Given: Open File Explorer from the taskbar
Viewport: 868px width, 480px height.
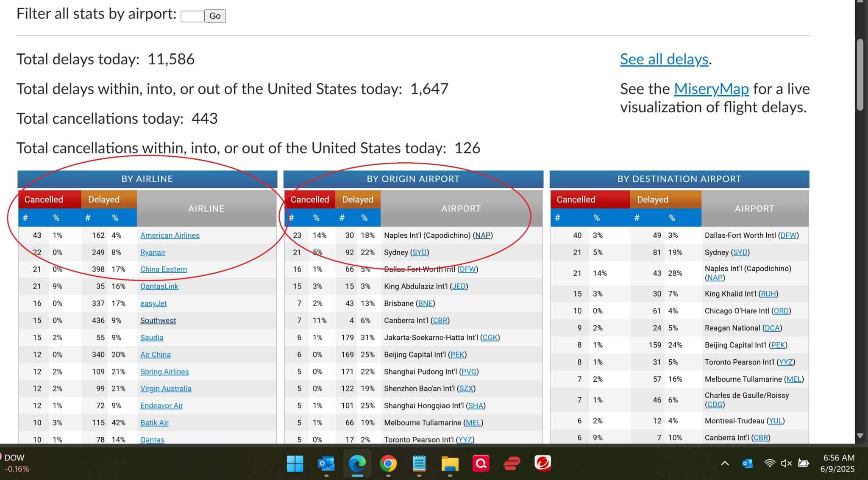Looking at the screenshot, I should 450,463.
